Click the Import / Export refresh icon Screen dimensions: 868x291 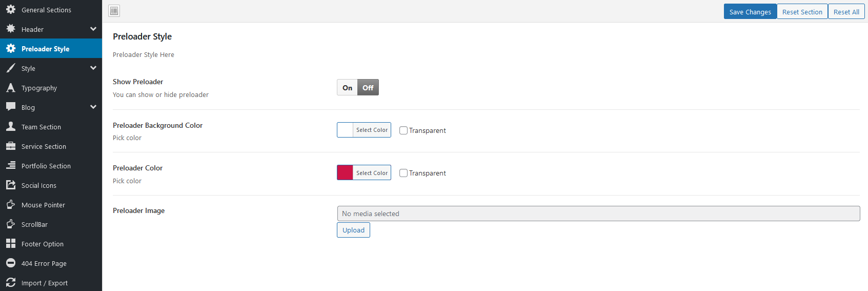pyautogui.click(x=11, y=283)
